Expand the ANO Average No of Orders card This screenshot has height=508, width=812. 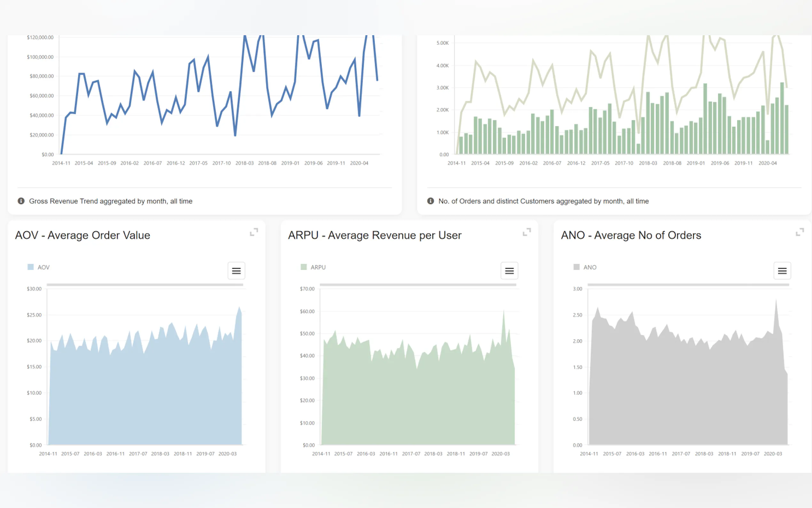tap(800, 232)
